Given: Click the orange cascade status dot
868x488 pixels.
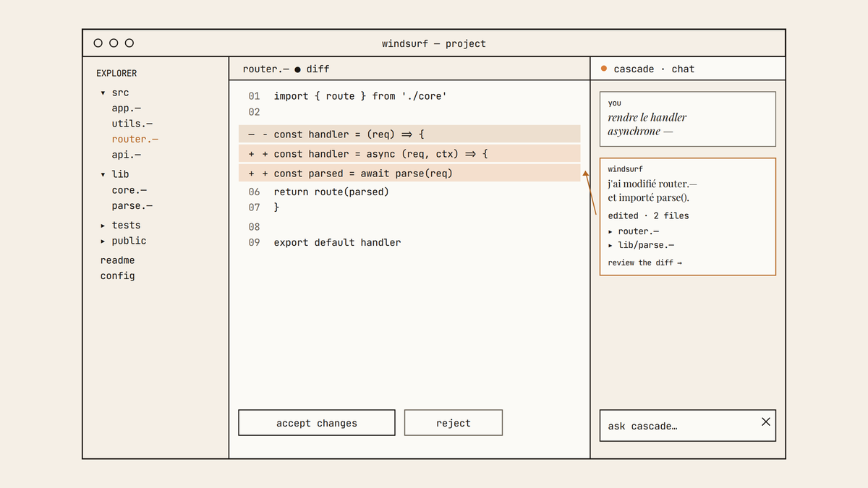Looking at the screenshot, I should [x=604, y=69].
